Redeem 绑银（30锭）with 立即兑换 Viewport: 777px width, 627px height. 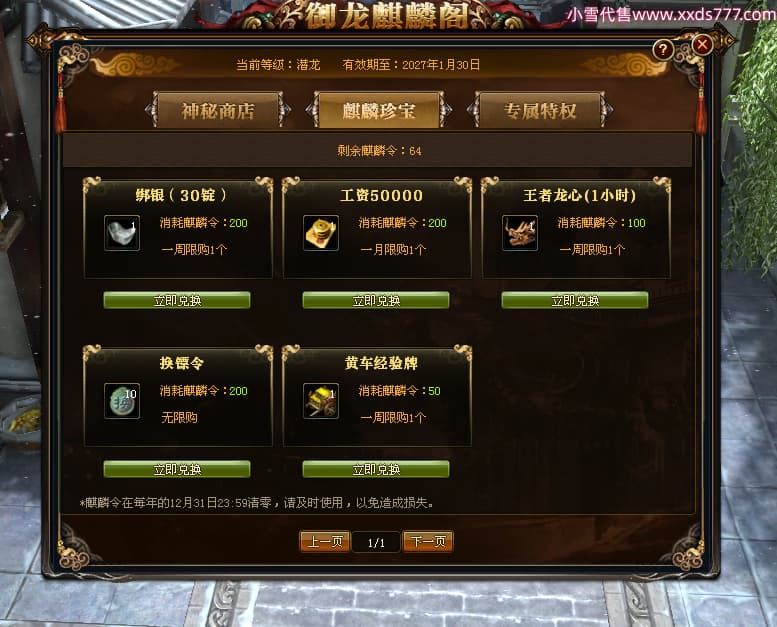tap(177, 300)
